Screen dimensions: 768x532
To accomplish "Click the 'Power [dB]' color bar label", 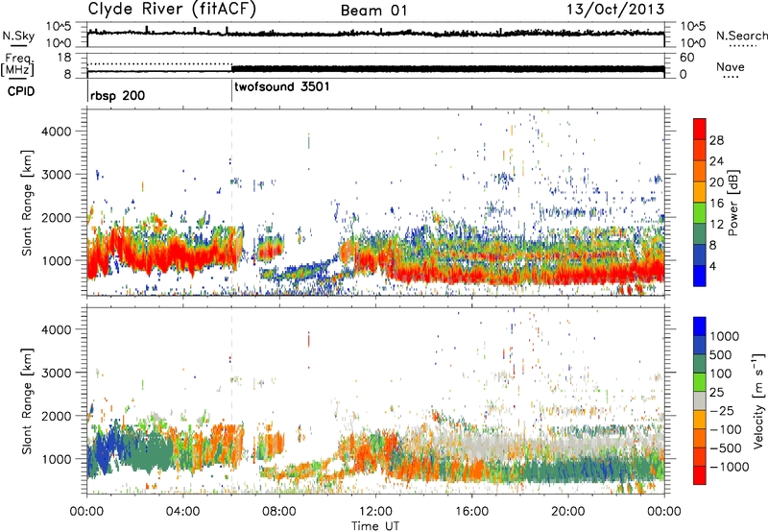I will [732, 203].
